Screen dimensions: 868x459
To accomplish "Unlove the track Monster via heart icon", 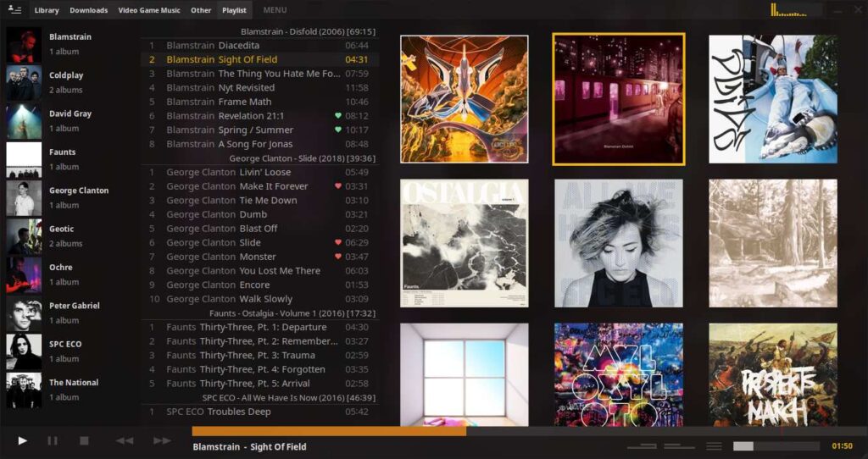I will pos(338,257).
